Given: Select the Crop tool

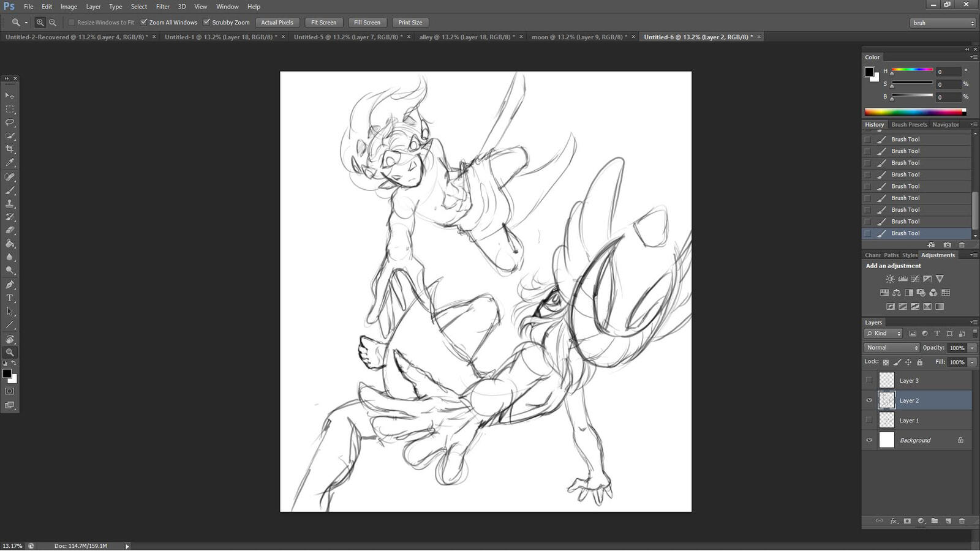Looking at the screenshot, I should pos(10,149).
